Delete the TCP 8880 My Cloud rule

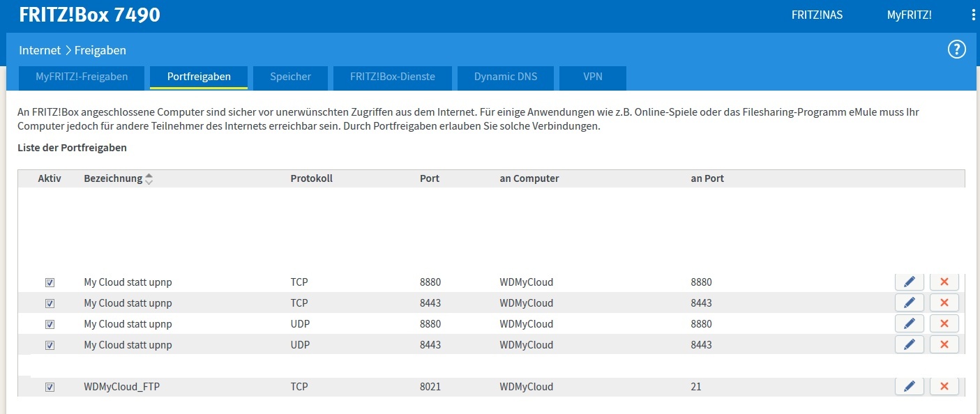[944, 282]
